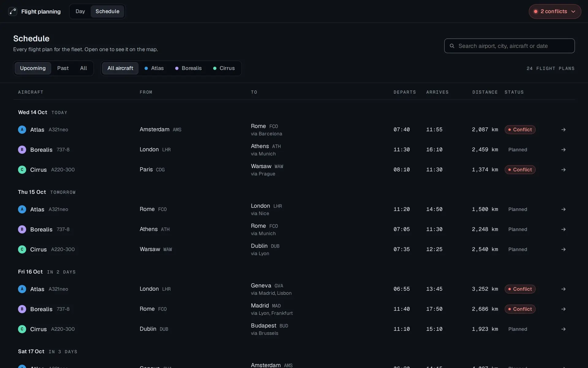Open Borealis Rome to Madrid flight arrow
Image resolution: width=588 pixels, height=368 pixels.
pyautogui.click(x=563, y=309)
